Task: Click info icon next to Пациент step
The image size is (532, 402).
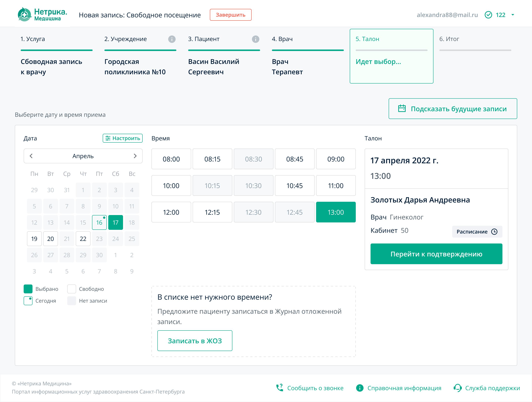Action: (255, 39)
